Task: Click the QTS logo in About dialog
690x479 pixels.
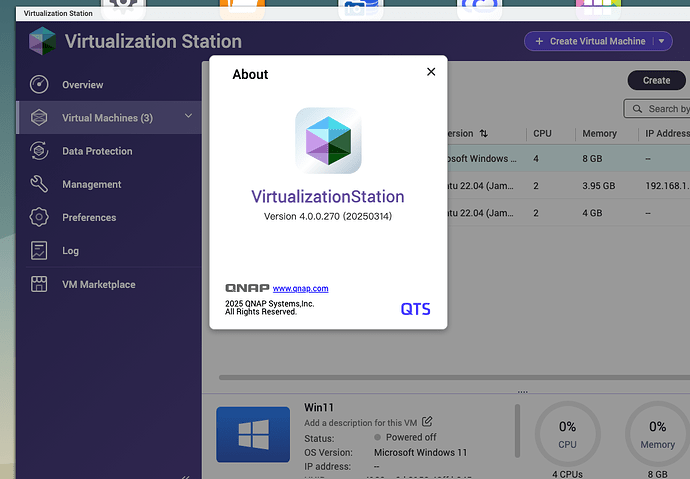Action: tap(415, 309)
